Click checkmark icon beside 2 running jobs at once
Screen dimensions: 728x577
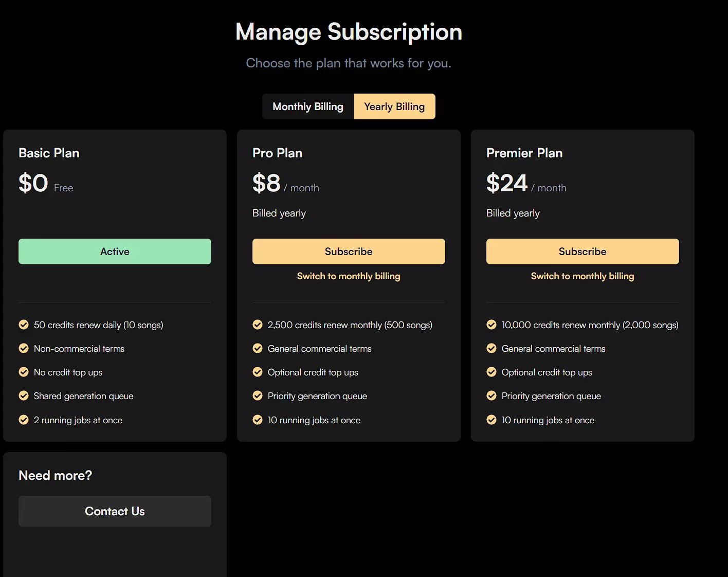[24, 420]
